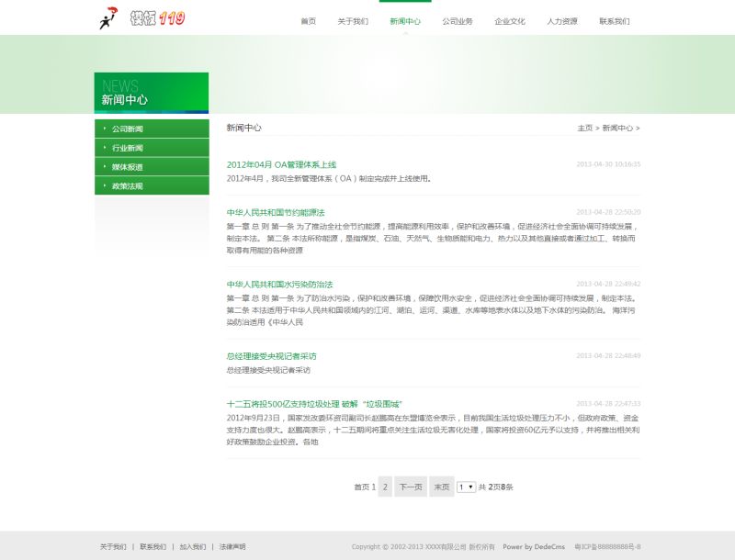The image size is (735, 560).
Task: Click the ICP number in footer
Action: 607,546
